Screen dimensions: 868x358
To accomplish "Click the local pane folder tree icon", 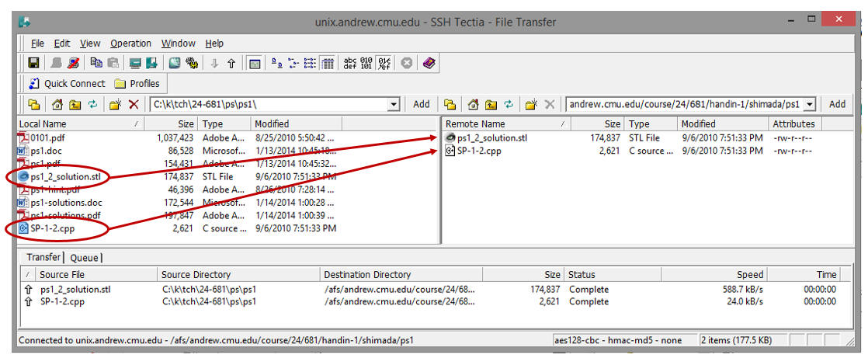I will tap(34, 104).
